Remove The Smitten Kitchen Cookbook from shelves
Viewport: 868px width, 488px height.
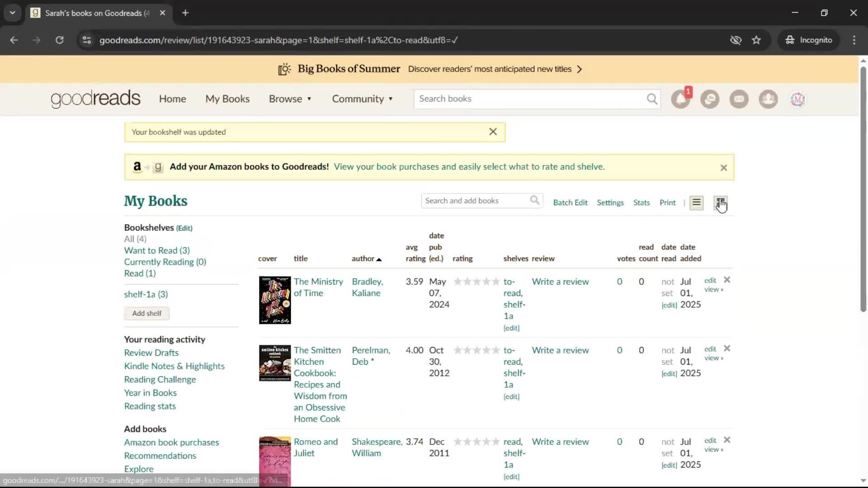point(727,348)
